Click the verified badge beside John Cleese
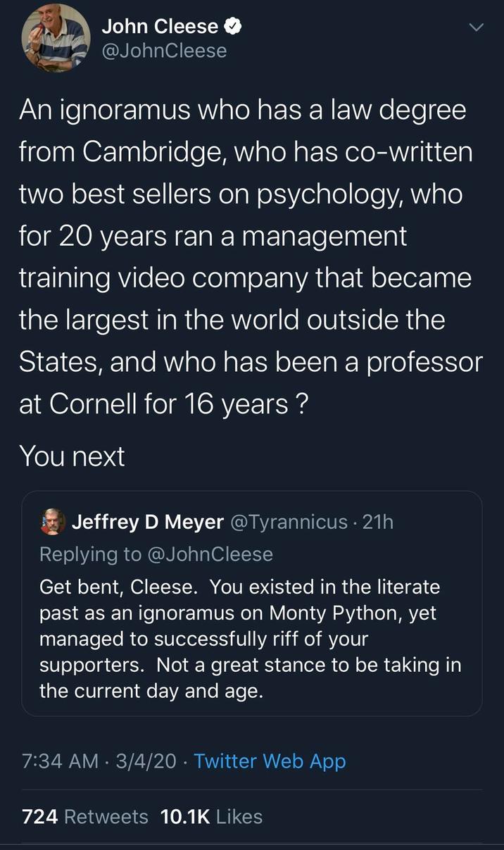Screen dimensions: 504x850 pyautogui.click(x=234, y=27)
